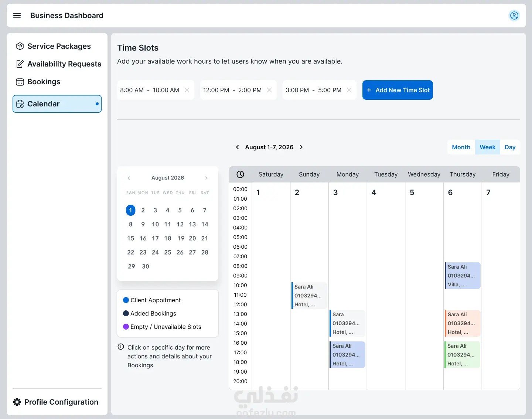Select the 8:00 AM - 10:00 AM time slot
The image size is (532, 419).
[156, 90]
